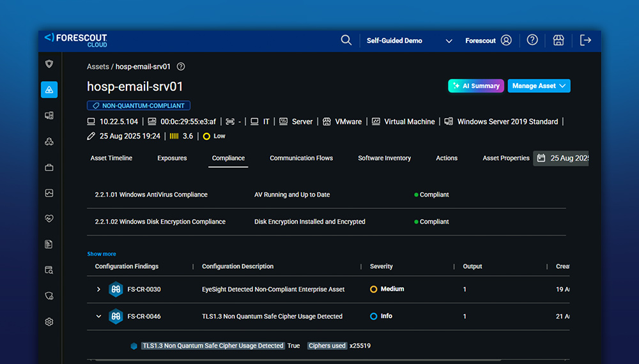Image resolution: width=639 pixels, height=364 pixels.
Task: Switch to the Exposures tab
Action: coord(172,158)
